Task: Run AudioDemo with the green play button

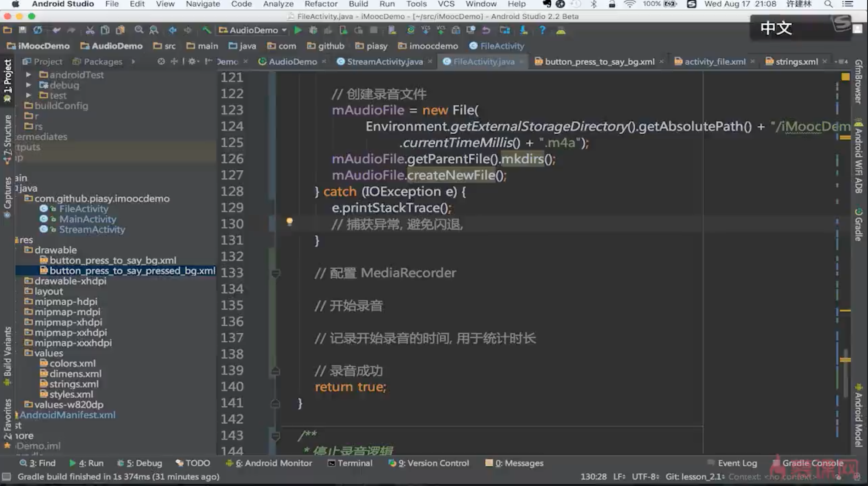Action: click(298, 30)
